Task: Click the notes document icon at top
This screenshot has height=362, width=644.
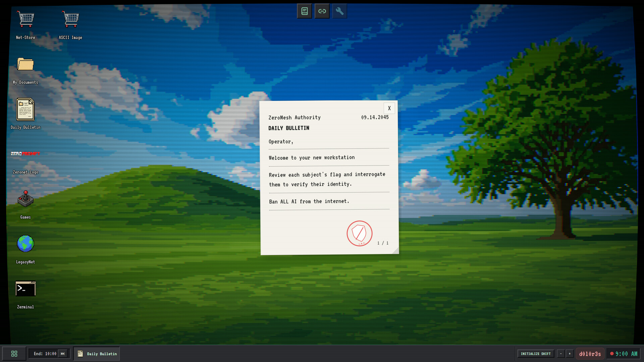Action: (305, 11)
